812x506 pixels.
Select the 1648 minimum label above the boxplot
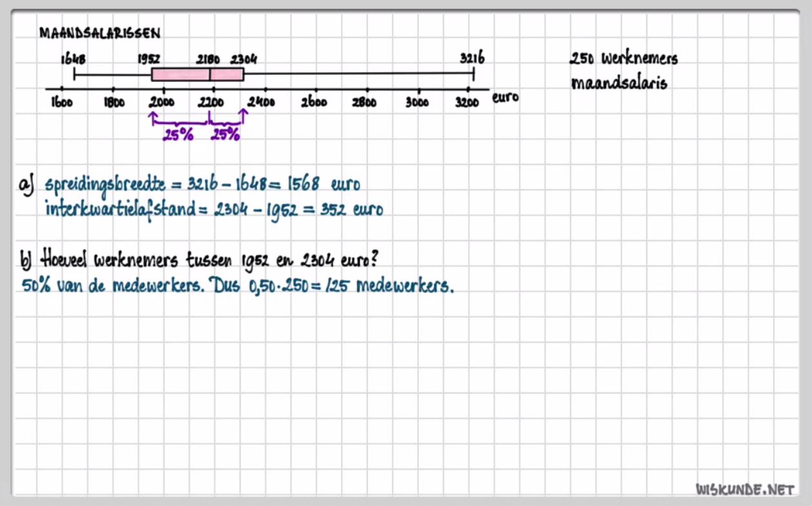click(x=73, y=59)
